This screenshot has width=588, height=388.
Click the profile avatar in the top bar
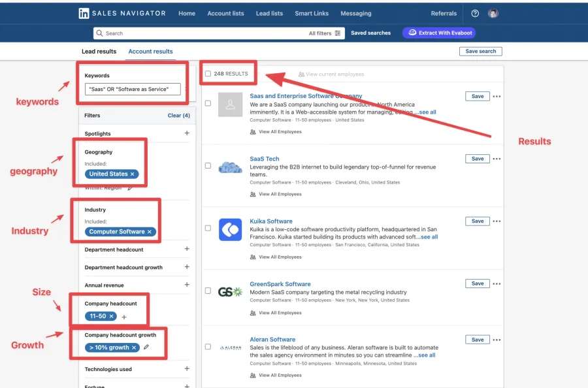pyautogui.click(x=494, y=13)
